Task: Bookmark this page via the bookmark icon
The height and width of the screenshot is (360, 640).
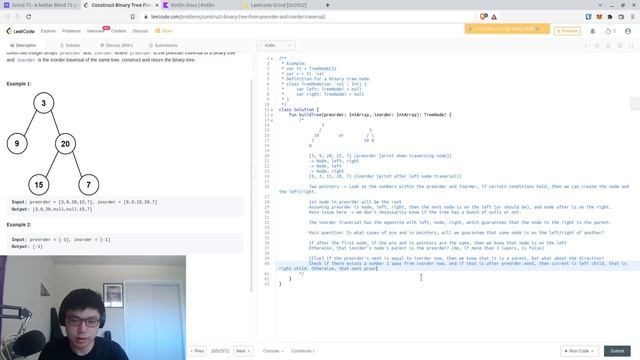Action: (x=133, y=17)
